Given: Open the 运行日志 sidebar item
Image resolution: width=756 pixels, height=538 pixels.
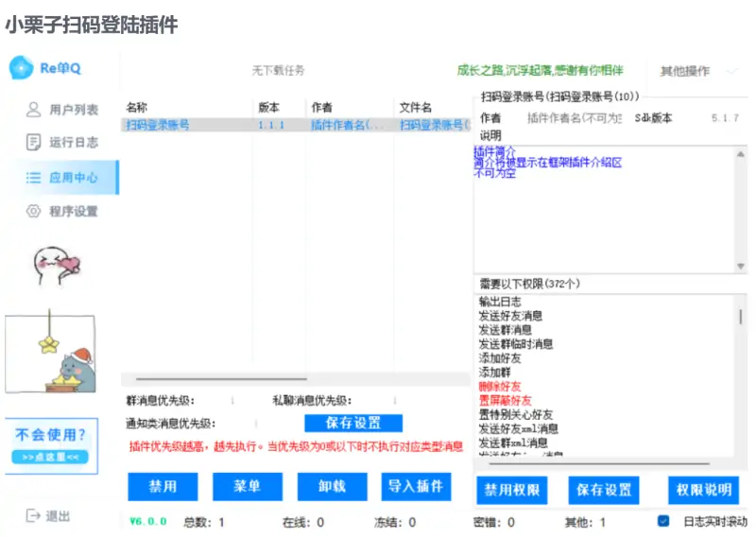Looking at the screenshot, I should 62,143.
